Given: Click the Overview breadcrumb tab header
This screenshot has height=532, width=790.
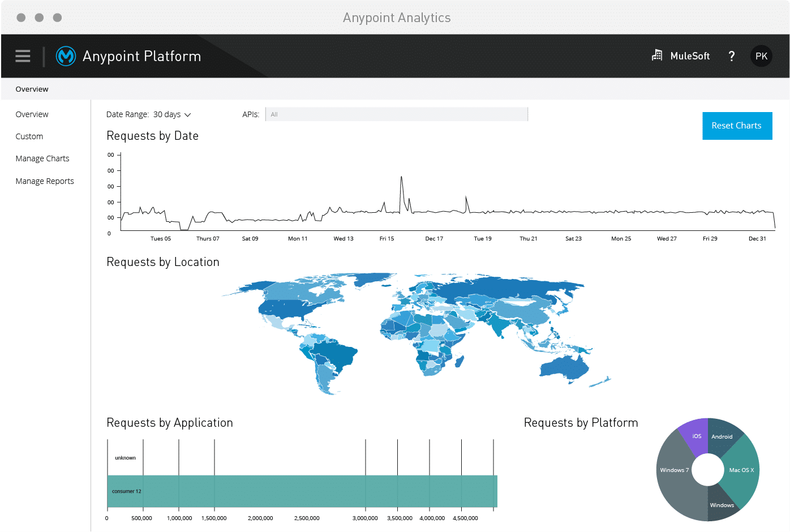Looking at the screenshot, I should (32, 89).
